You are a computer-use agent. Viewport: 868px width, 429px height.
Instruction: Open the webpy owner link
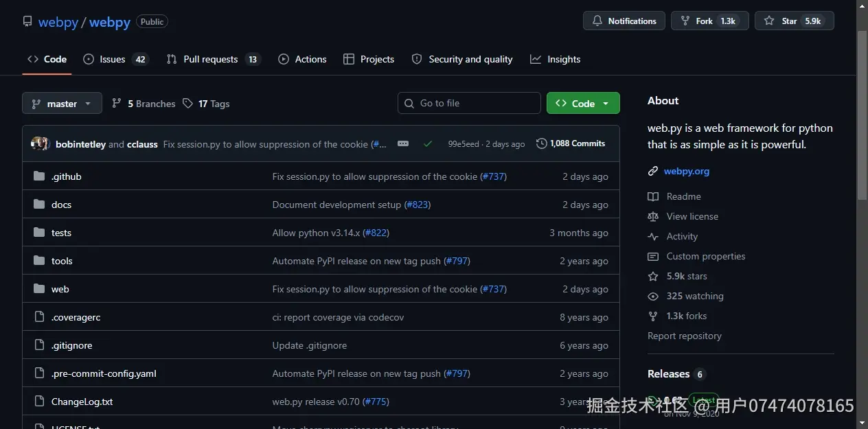(58, 22)
